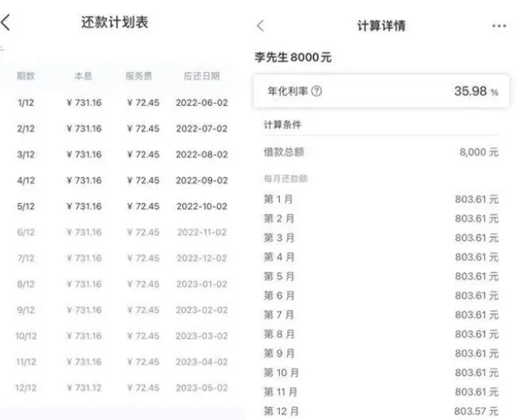Tap back chevron on 计算详情 screen

pyautogui.click(x=261, y=25)
